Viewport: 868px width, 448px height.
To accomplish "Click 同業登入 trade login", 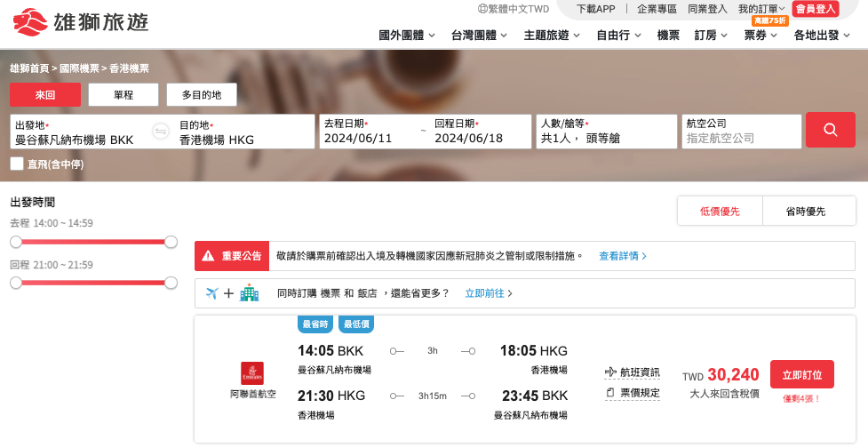I will click(x=707, y=9).
